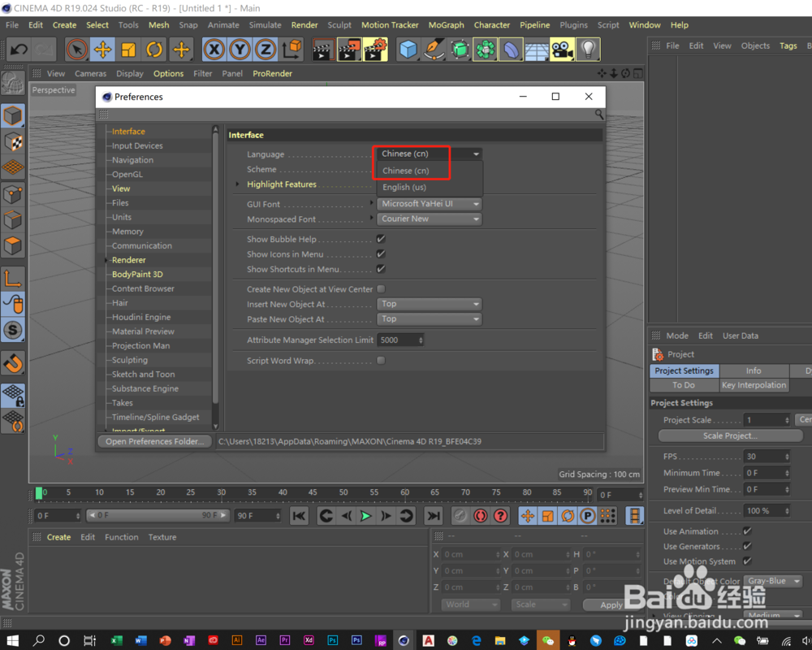This screenshot has width=812, height=650.
Task: Toggle Use Motion System checkbox
Action: coord(747,561)
